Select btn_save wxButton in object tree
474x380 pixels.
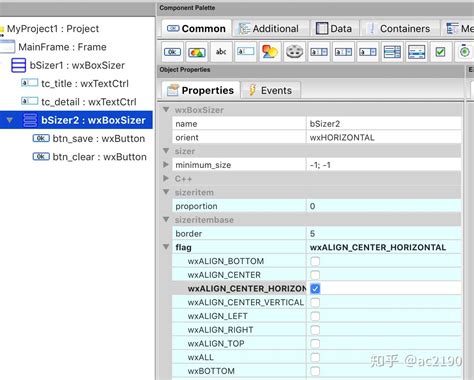(x=89, y=138)
